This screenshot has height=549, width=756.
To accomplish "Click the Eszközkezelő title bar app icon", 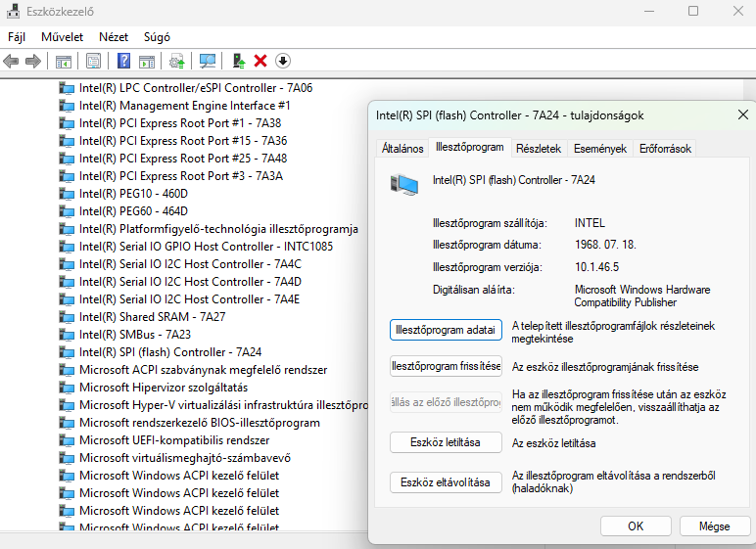I will tap(14, 11).
